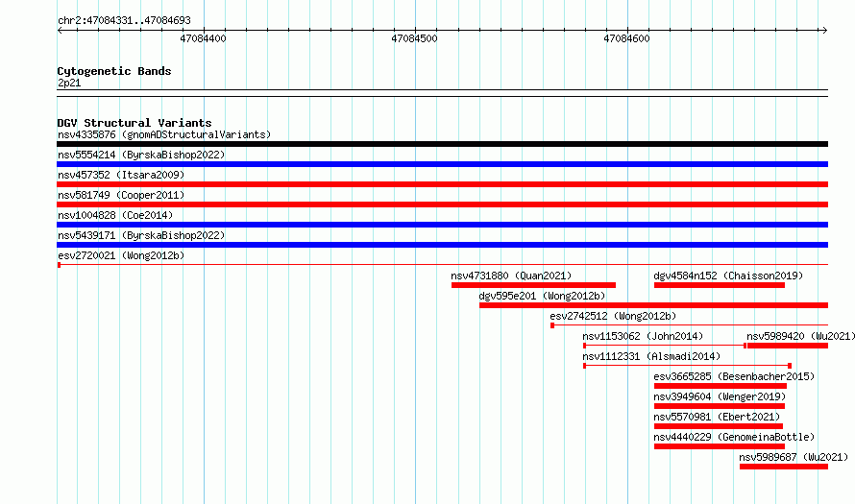
Task: Select the red bar under dgv595e201
Action: pos(654,305)
